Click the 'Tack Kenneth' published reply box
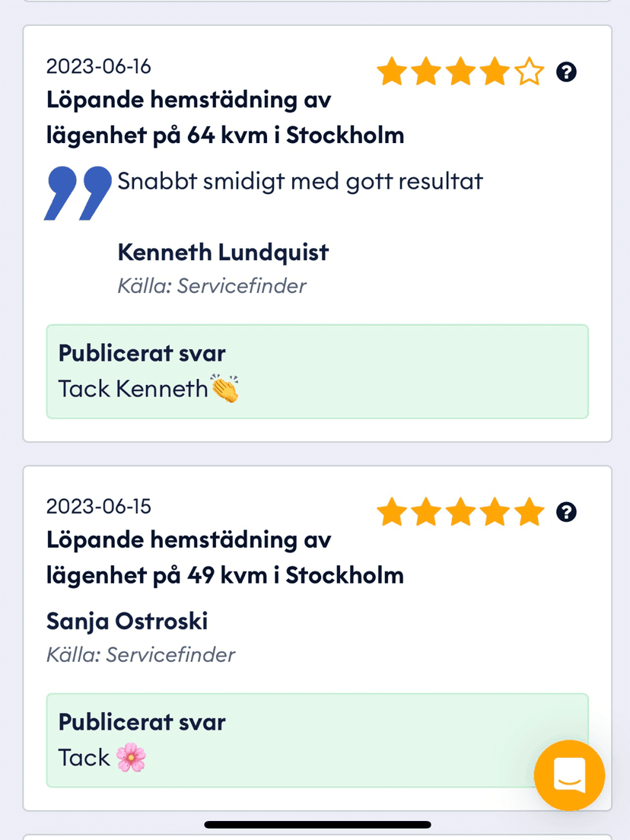630x840 pixels. (317, 371)
